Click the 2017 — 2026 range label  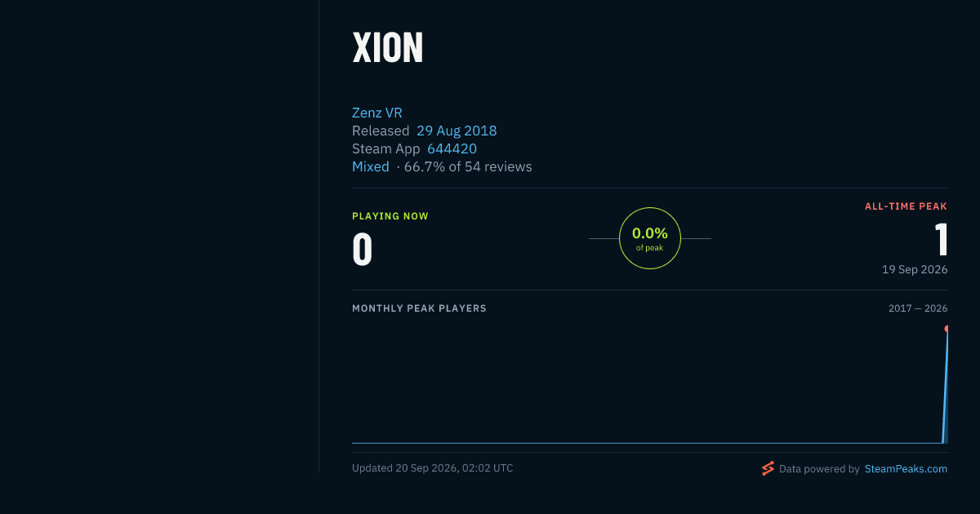tap(918, 308)
